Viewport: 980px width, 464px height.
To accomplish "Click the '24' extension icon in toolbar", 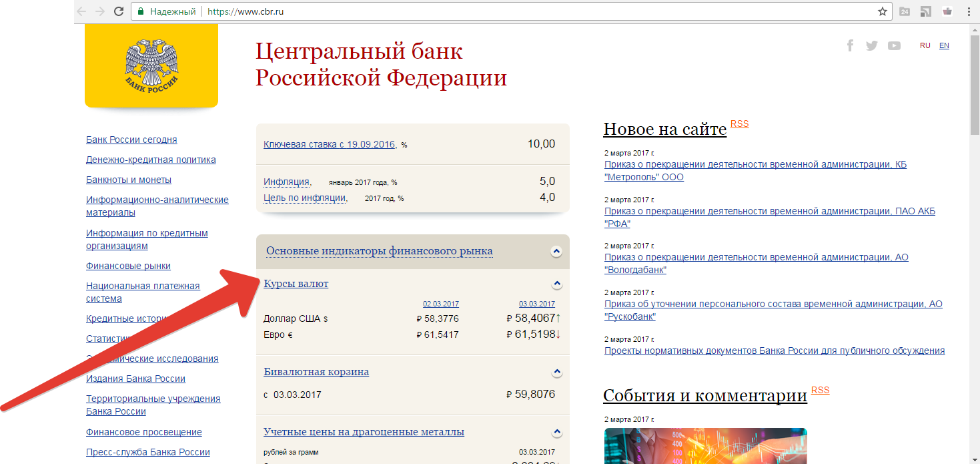I will (905, 11).
